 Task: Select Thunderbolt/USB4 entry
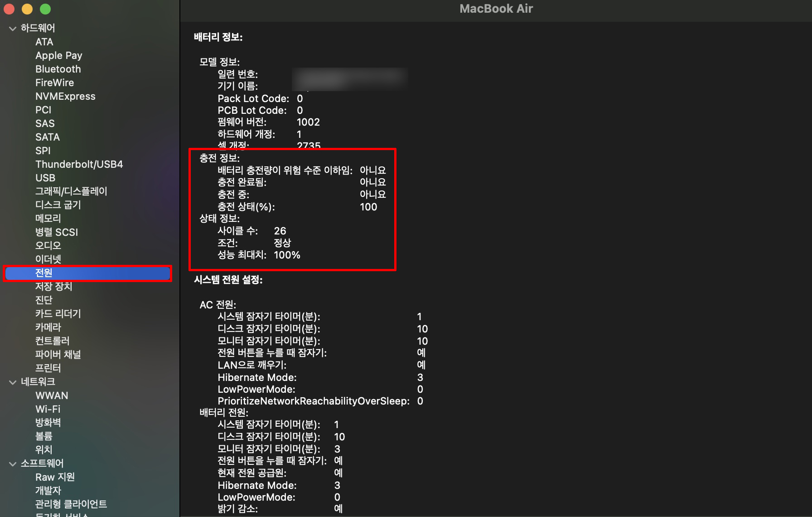point(79,164)
